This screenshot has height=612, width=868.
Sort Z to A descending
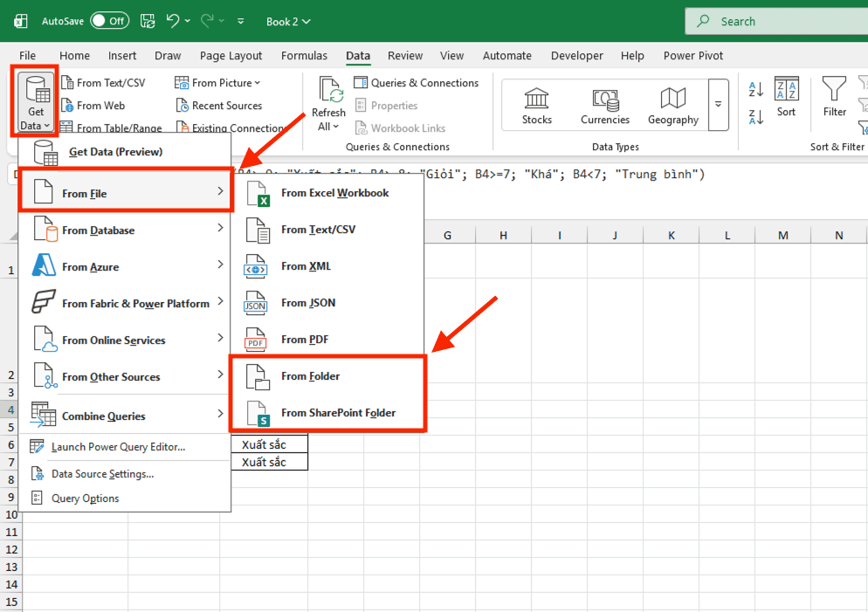[x=755, y=117]
